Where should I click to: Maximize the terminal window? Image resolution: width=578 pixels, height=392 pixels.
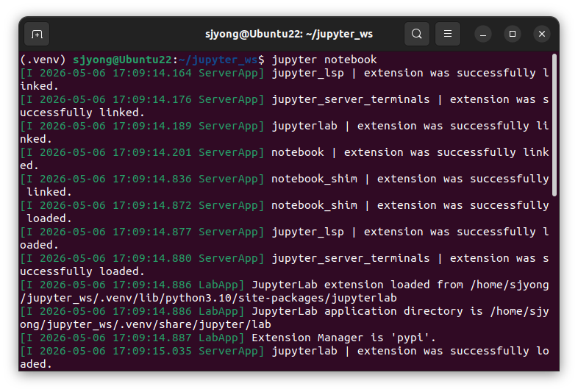513,35
